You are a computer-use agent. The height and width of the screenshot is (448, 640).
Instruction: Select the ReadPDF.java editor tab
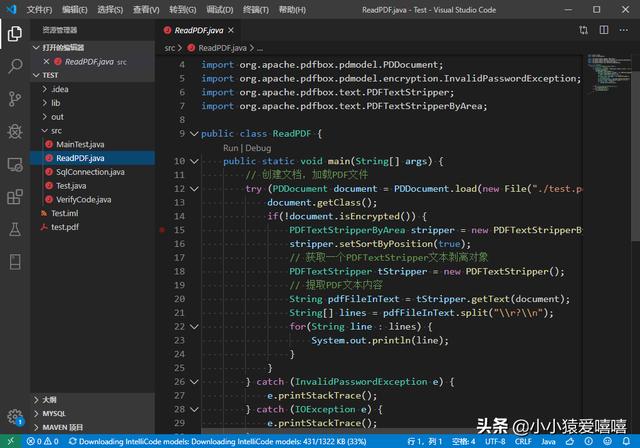(x=199, y=30)
